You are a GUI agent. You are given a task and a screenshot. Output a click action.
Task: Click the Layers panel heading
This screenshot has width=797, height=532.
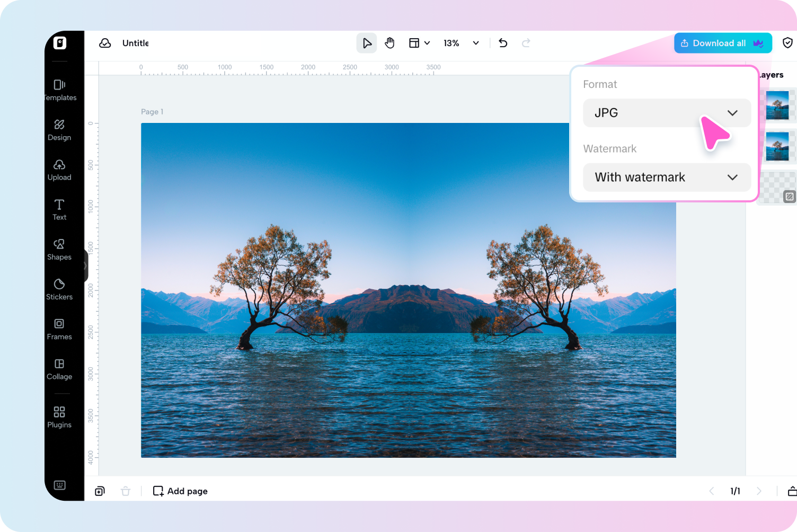click(x=772, y=75)
